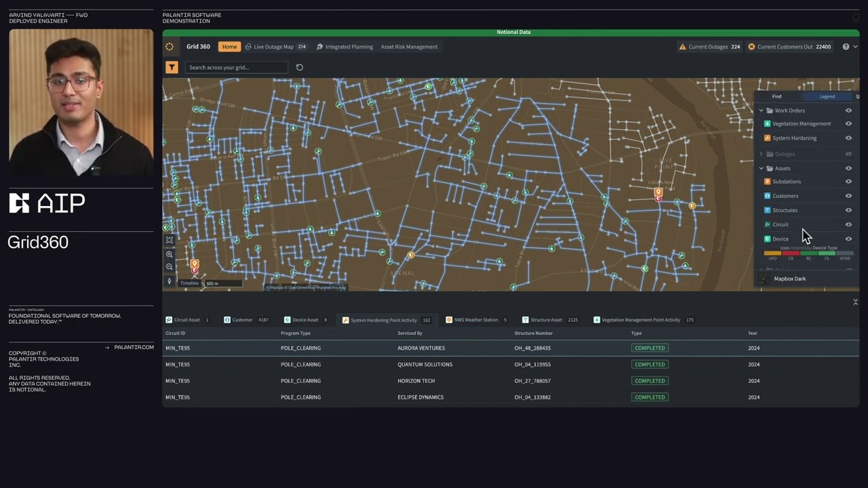Open the Mapbox Dark basemap selector
The height and width of the screenshot is (488, 868).
807,279
